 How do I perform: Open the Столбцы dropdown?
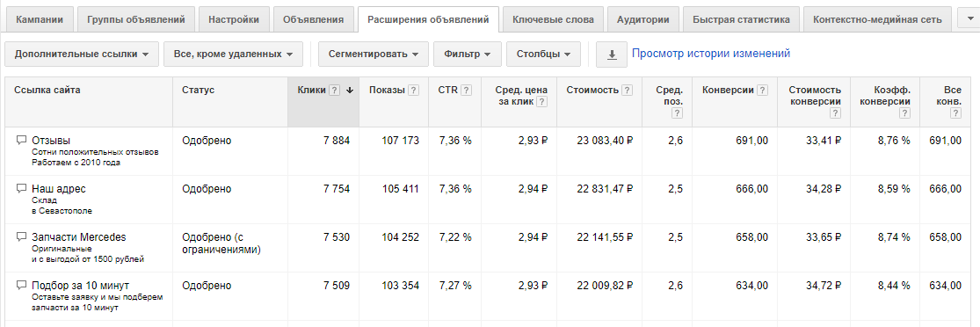(x=543, y=54)
